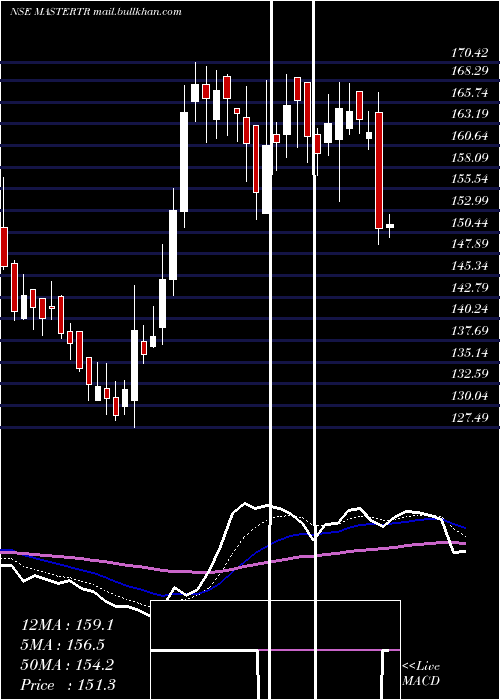Image resolution: width=500 pixels, height=700 pixels.
Task: Click the 130.04 price axis label
Action: pyautogui.click(x=470, y=396)
